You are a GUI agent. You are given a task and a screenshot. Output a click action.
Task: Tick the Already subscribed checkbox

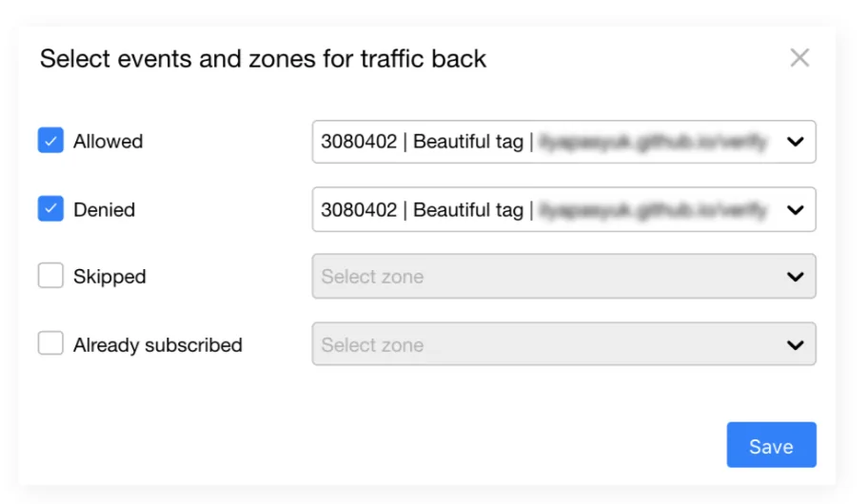(x=50, y=343)
